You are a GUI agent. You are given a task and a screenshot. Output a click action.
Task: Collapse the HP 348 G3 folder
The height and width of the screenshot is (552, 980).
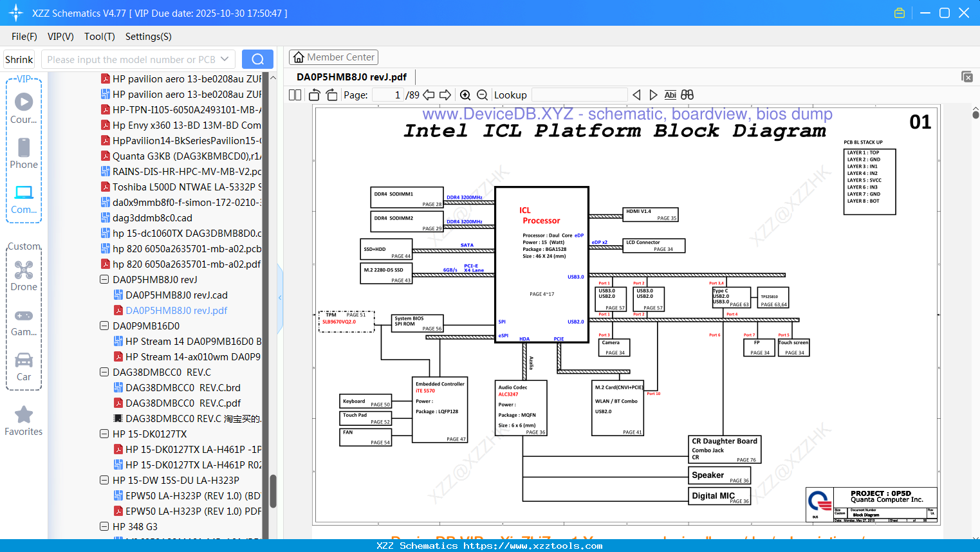(104, 527)
